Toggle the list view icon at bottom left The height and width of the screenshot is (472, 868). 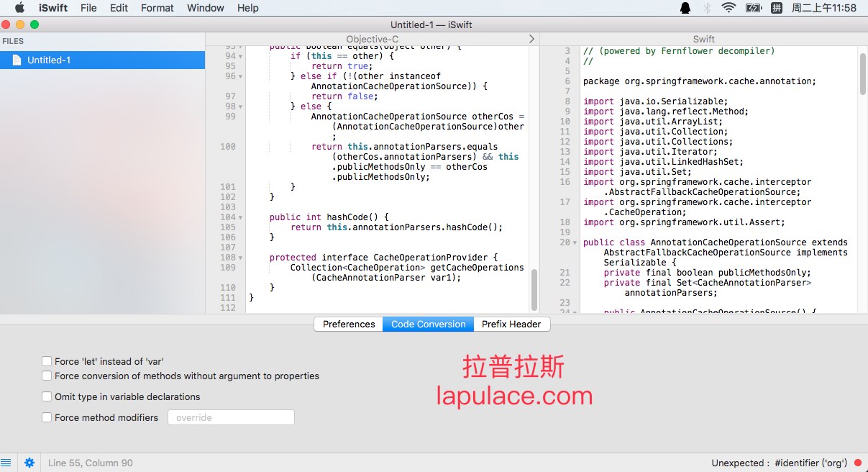coord(6,463)
